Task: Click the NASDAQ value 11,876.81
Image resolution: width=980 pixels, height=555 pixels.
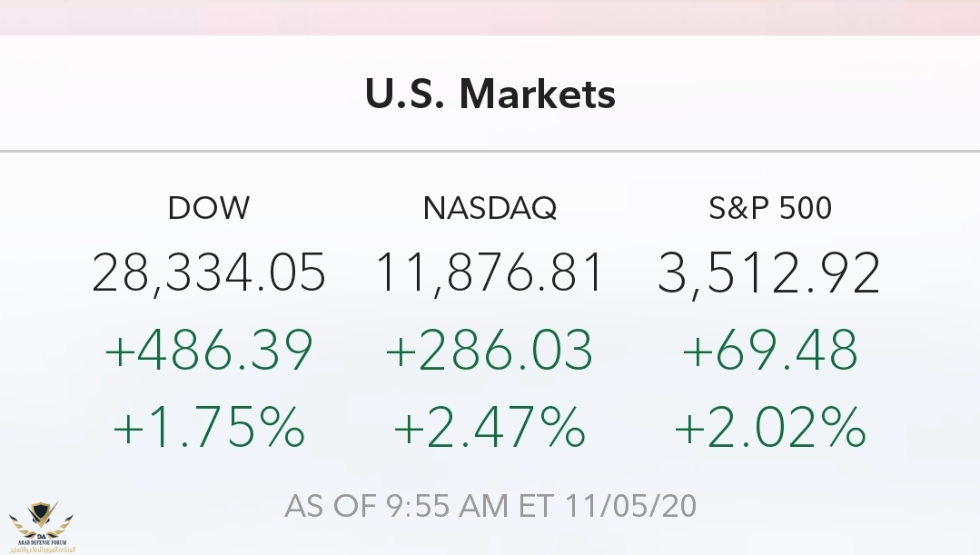Action: [x=490, y=273]
